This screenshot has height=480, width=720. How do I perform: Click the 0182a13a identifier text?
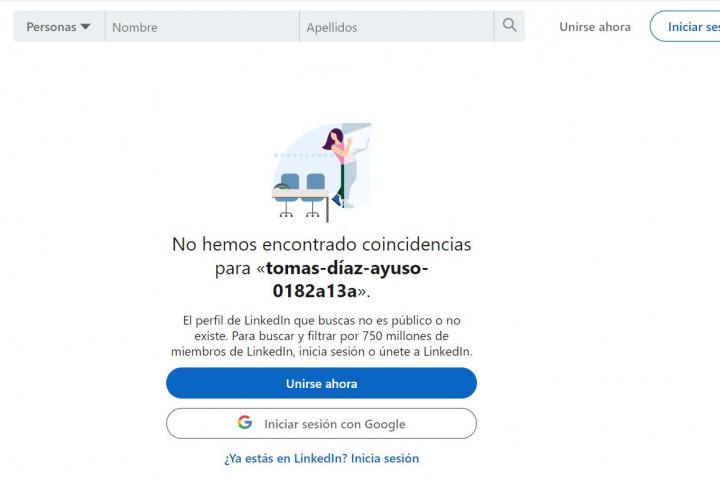pos(315,291)
